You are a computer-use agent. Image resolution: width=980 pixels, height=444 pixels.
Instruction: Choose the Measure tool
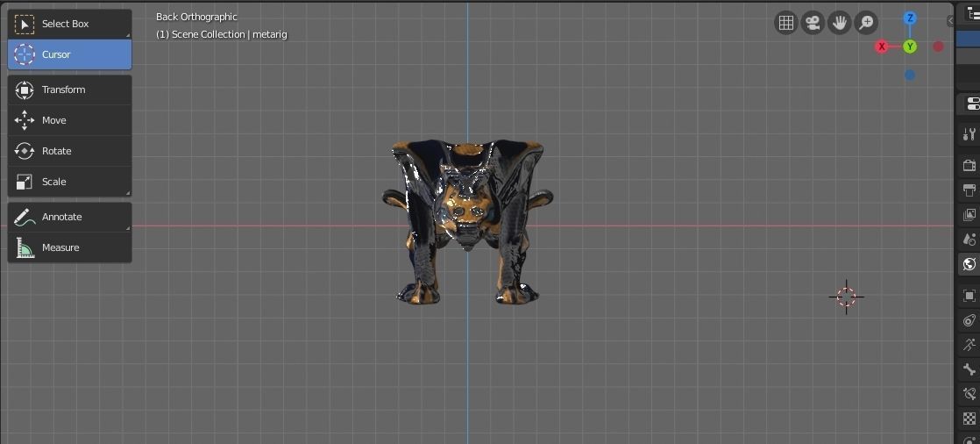69,247
